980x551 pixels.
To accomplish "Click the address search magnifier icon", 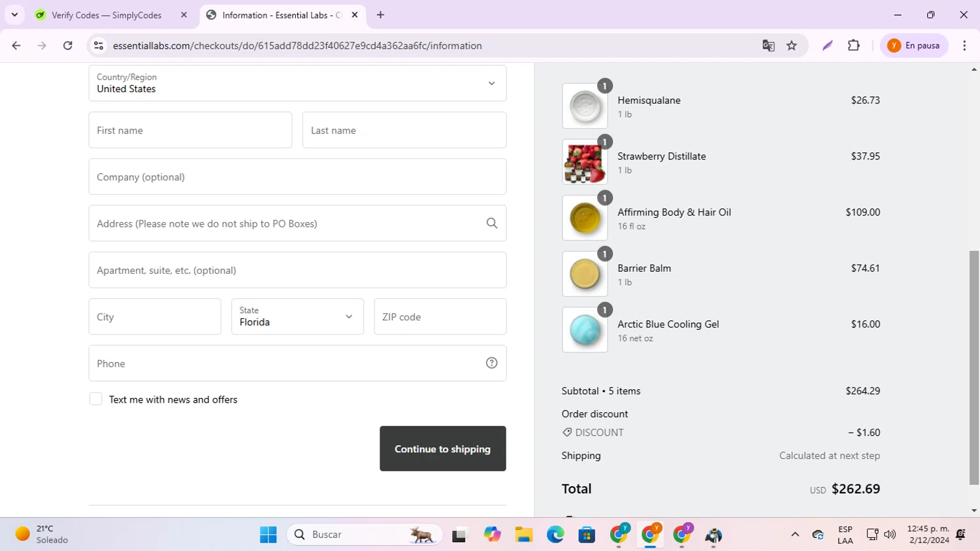I will point(492,224).
